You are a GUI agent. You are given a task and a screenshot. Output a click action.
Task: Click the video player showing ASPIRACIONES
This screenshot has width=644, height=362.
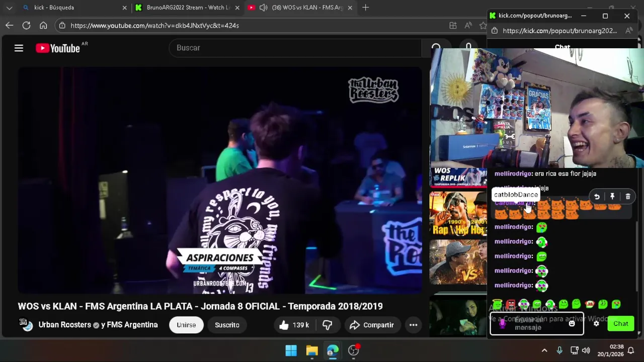[x=220, y=180]
